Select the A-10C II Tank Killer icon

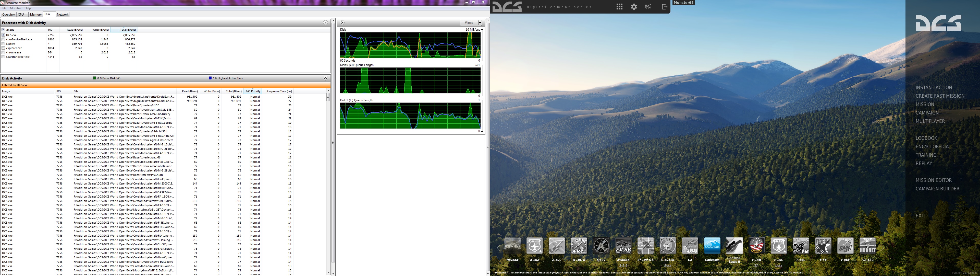[579, 246]
